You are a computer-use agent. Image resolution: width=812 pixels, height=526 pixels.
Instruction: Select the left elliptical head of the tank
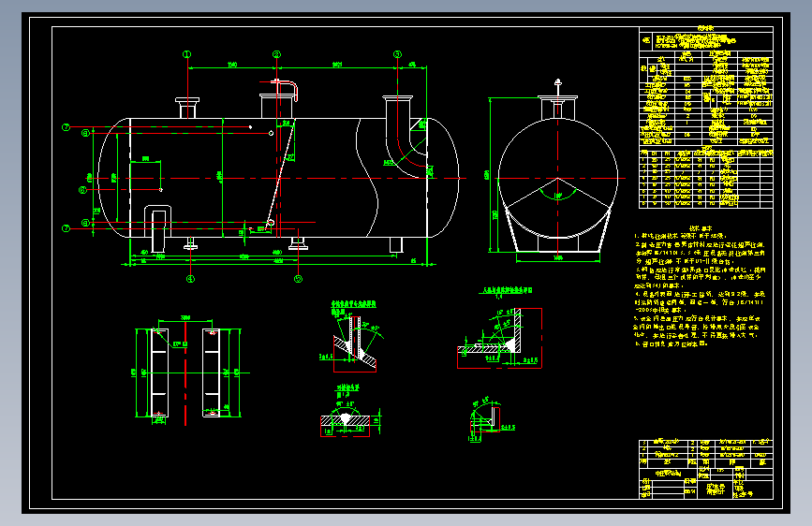[113, 178]
